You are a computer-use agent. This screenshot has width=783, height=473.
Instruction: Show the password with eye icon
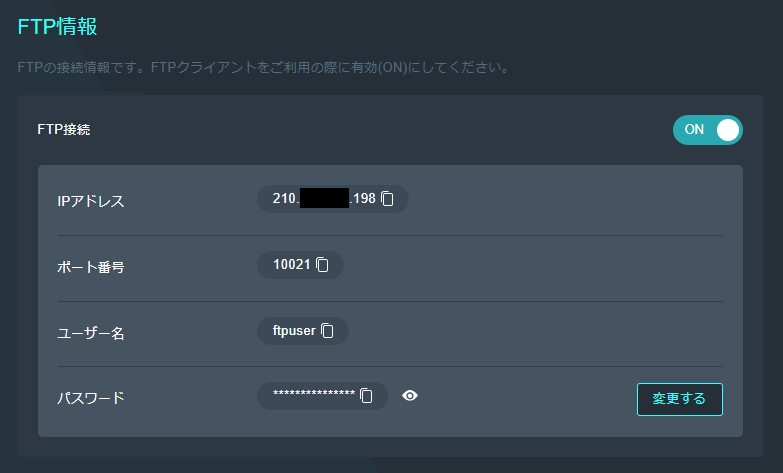coord(410,396)
